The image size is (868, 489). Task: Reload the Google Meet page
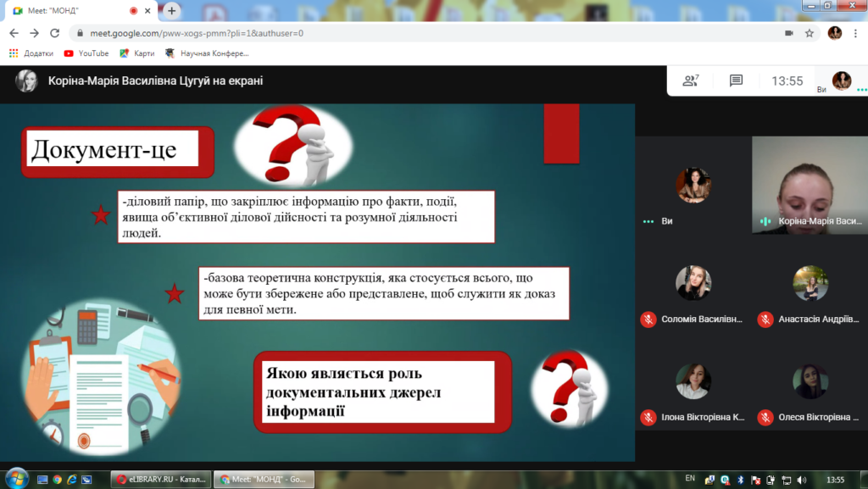pos(55,33)
